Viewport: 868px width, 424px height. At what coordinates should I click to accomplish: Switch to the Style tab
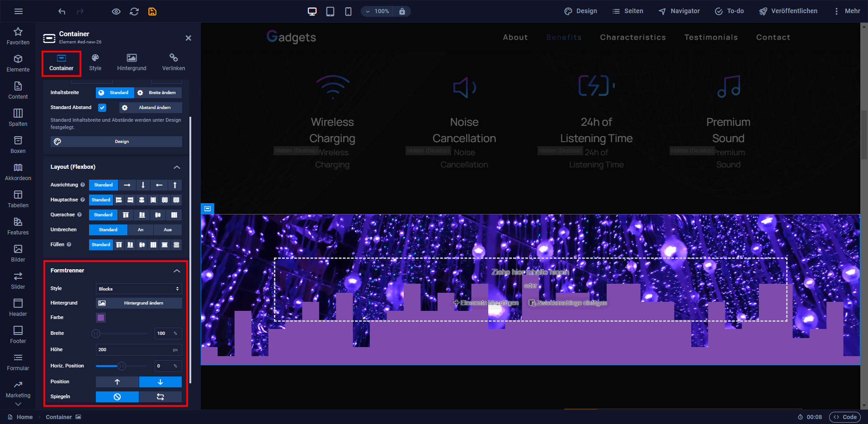tap(95, 63)
